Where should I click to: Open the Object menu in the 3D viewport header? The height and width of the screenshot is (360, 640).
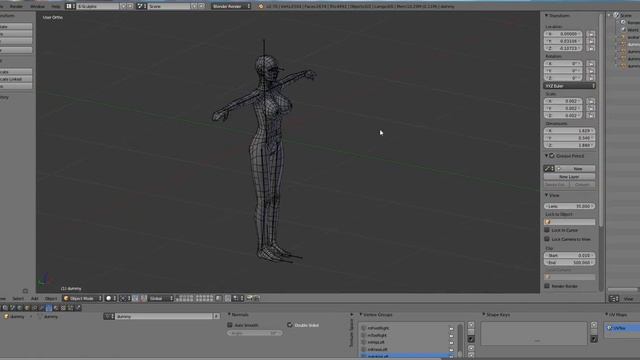[x=51, y=298]
